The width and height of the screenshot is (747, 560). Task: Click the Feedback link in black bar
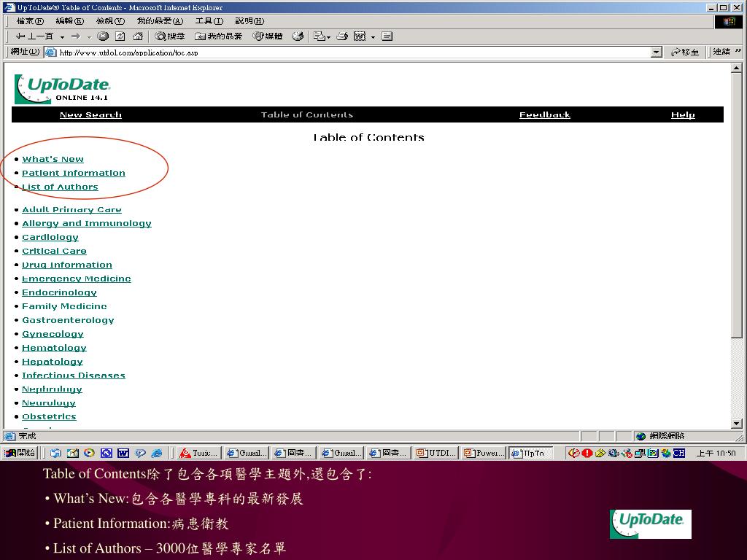(544, 114)
